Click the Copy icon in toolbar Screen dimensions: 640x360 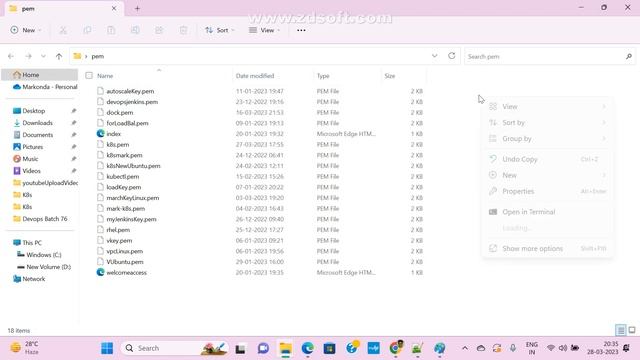87,30
